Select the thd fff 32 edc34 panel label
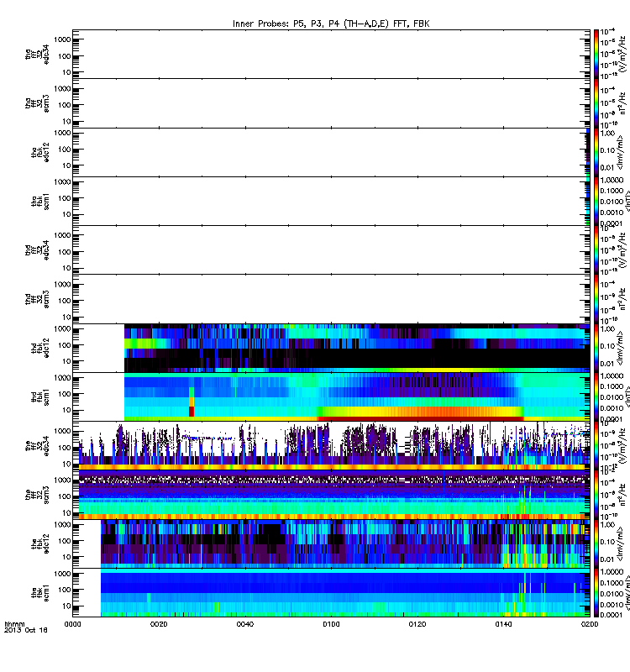 coord(37,249)
